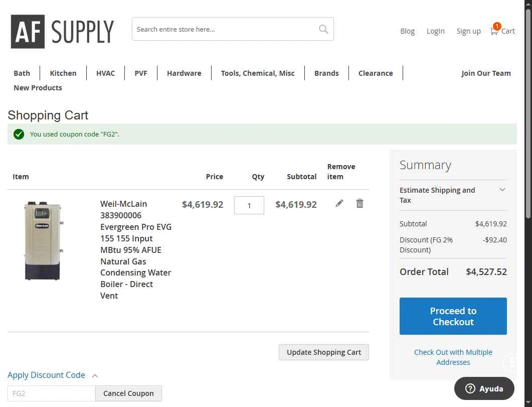Click the Price column header
Image resolution: width=532 pixels, height=407 pixels.
click(x=215, y=177)
